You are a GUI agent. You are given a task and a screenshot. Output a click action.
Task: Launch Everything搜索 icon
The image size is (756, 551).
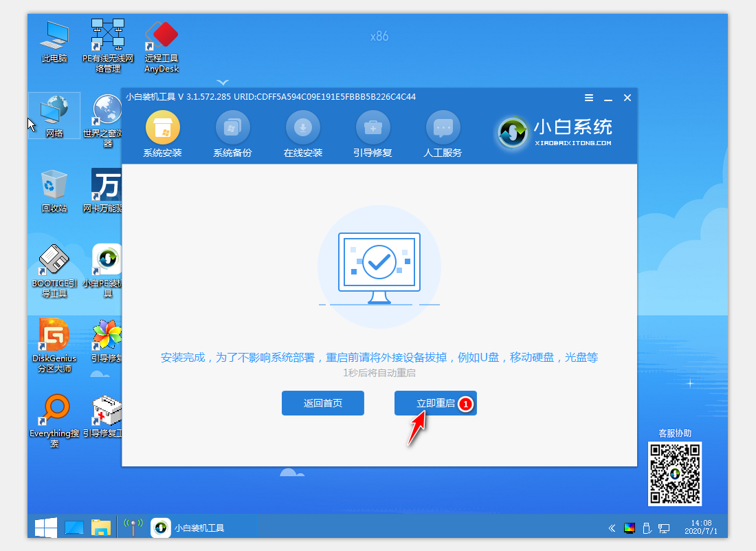pos(54,421)
